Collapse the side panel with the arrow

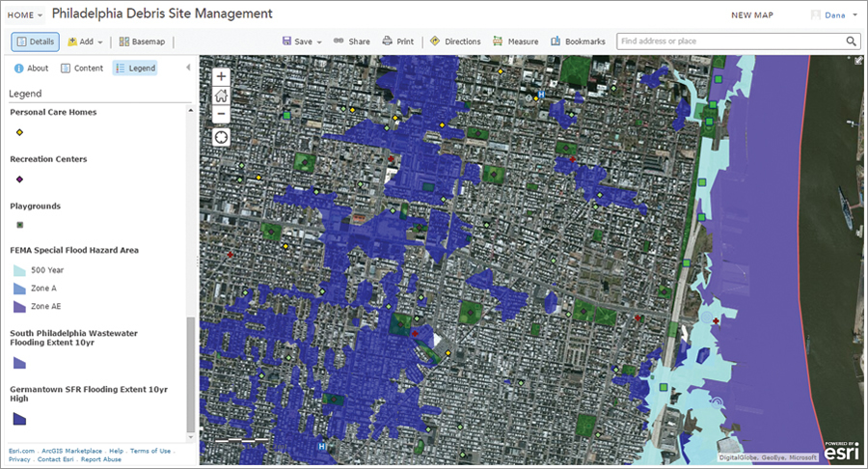click(188, 68)
